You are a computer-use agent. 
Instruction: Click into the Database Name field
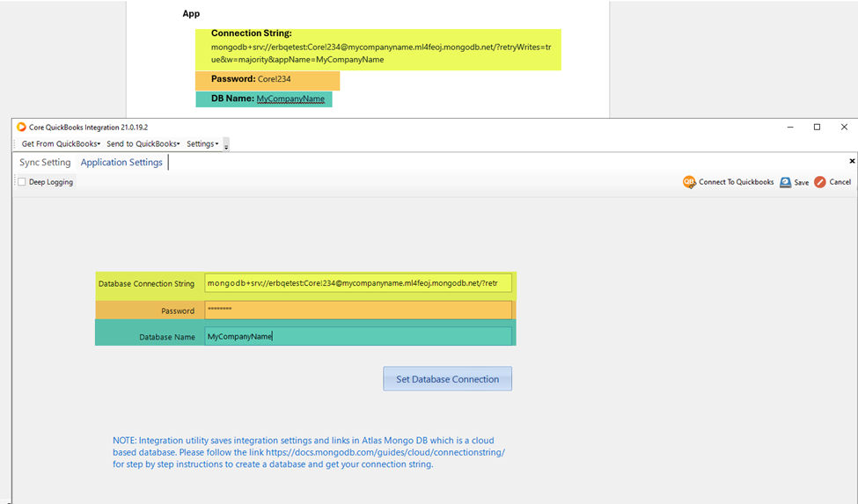pyautogui.click(x=358, y=336)
